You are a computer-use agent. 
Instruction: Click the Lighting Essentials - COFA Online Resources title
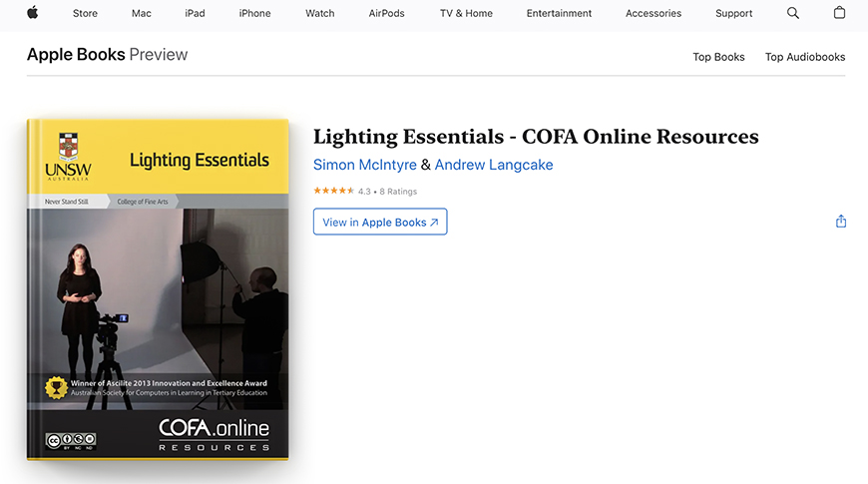point(536,137)
